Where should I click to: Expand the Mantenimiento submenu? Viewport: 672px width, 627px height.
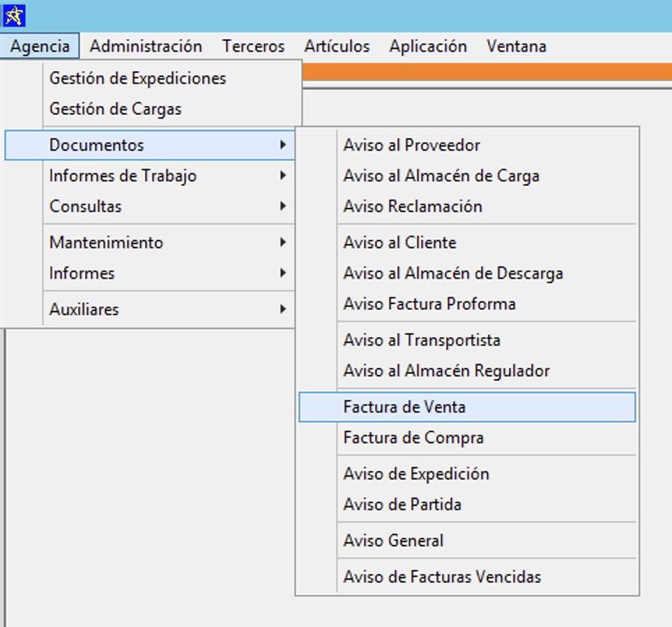pos(106,242)
